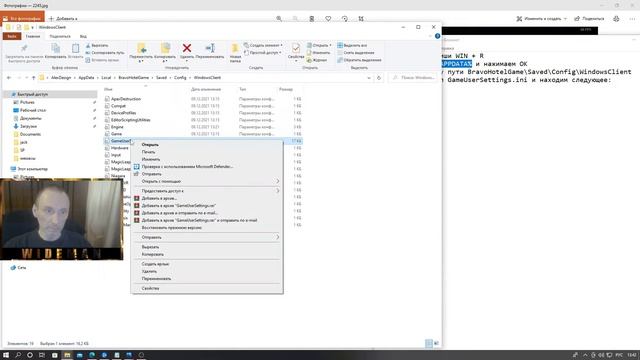640x360 pixels.
Task: Select the 'Engine' file in the list
Action: (117, 127)
